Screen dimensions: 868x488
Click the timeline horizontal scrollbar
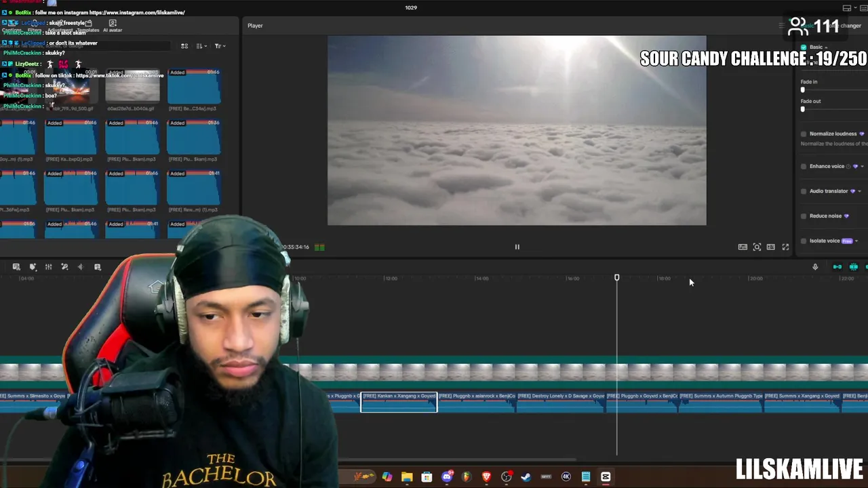tap(288, 460)
